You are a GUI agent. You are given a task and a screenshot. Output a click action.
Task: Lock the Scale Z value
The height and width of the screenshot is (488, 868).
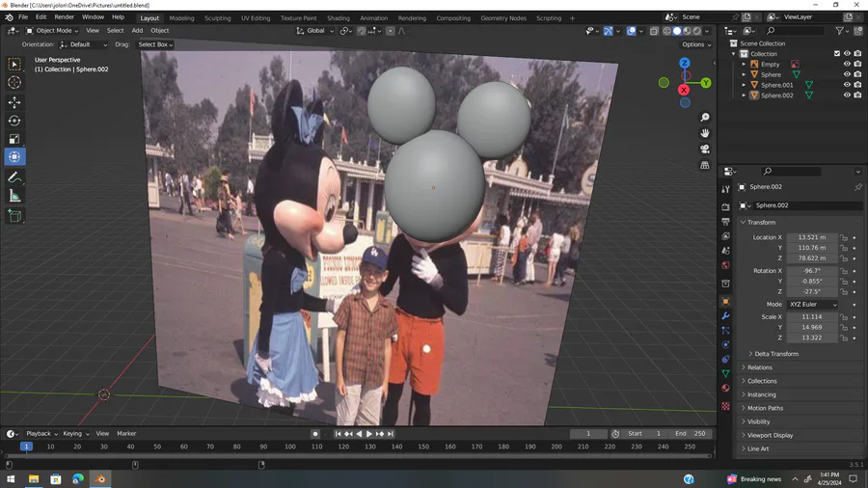844,338
